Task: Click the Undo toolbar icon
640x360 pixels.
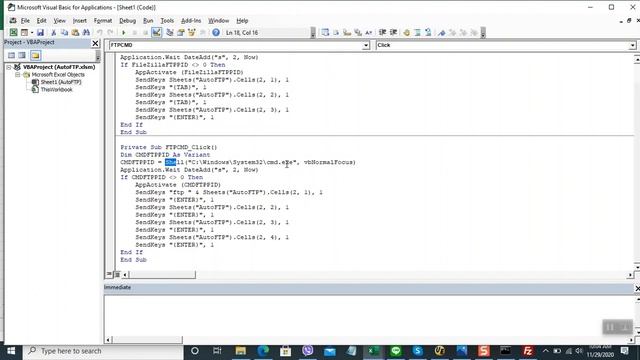Action: [x=100, y=33]
